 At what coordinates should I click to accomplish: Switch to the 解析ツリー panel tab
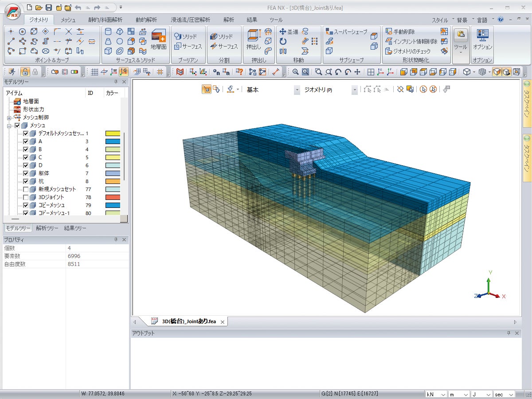47,228
